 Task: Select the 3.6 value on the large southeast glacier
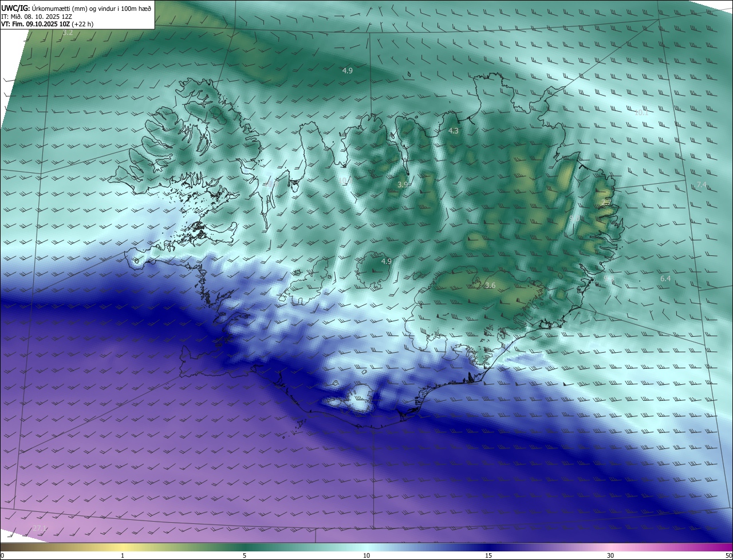coord(490,286)
